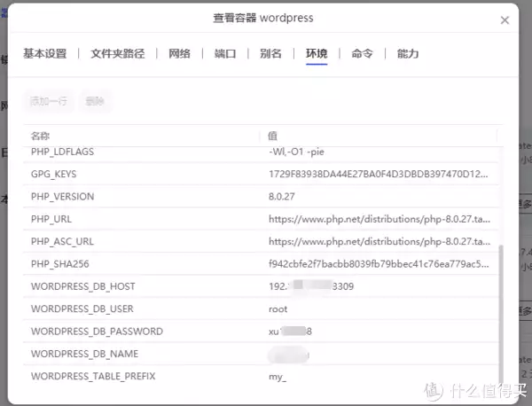
Task: Click the 名称 column header
Action: tap(41, 136)
